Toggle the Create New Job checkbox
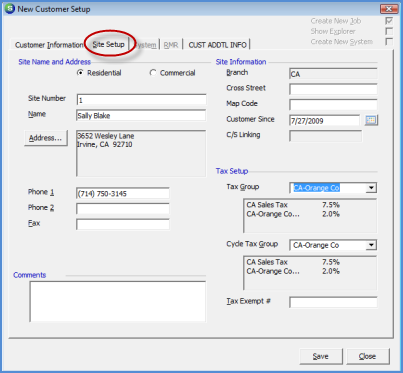The width and height of the screenshot is (403, 373). [389, 21]
